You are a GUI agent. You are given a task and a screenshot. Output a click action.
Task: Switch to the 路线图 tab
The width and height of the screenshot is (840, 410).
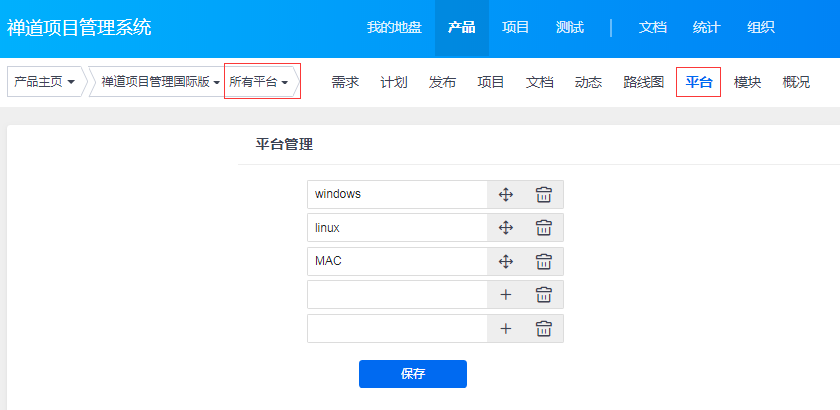click(644, 82)
